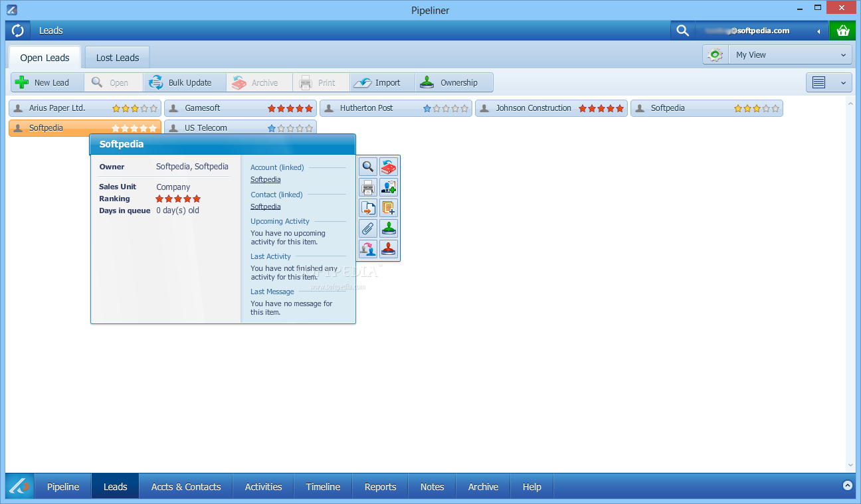Click the gear view settings icon

click(716, 55)
